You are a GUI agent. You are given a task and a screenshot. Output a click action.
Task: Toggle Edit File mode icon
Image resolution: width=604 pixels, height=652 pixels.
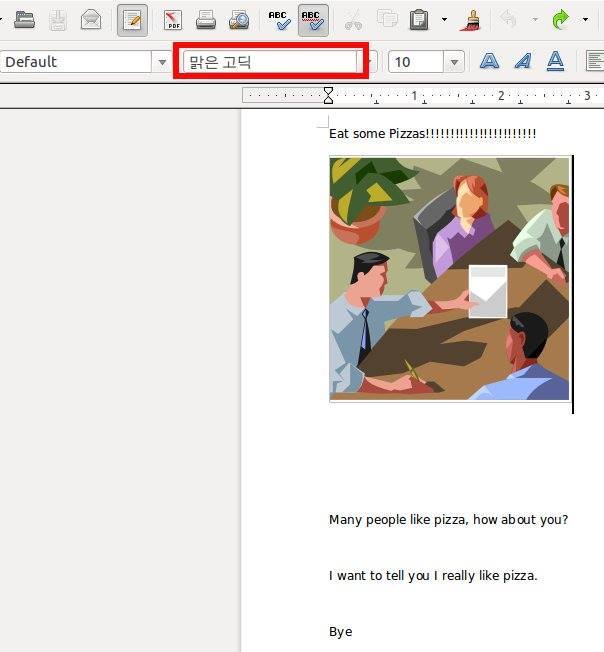131,19
